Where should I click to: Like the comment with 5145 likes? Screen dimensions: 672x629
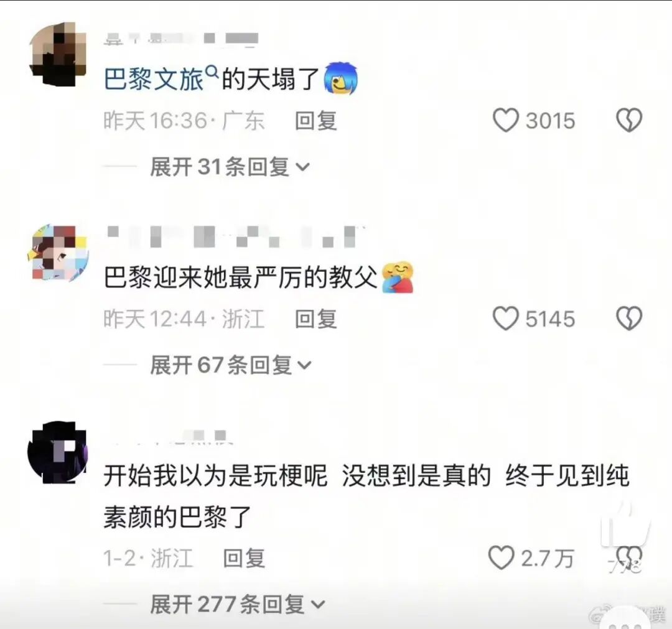pyautogui.click(x=506, y=319)
